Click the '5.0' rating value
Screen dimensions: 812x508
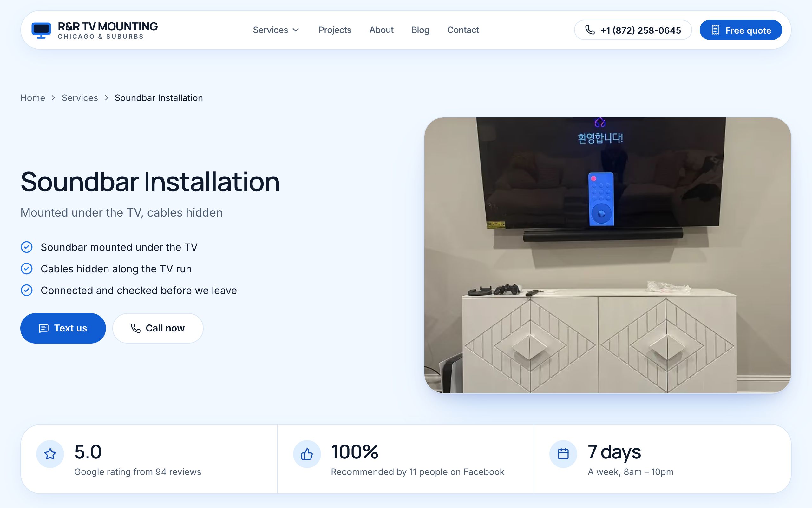pos(88,451)
